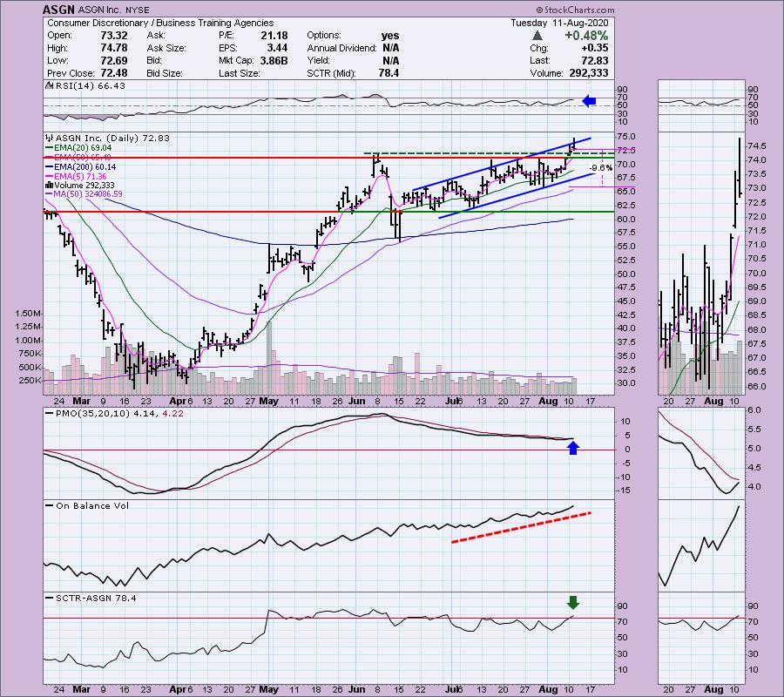
Task: Click the Mkt Cap value 3.86B
Action: click(274, 60)
